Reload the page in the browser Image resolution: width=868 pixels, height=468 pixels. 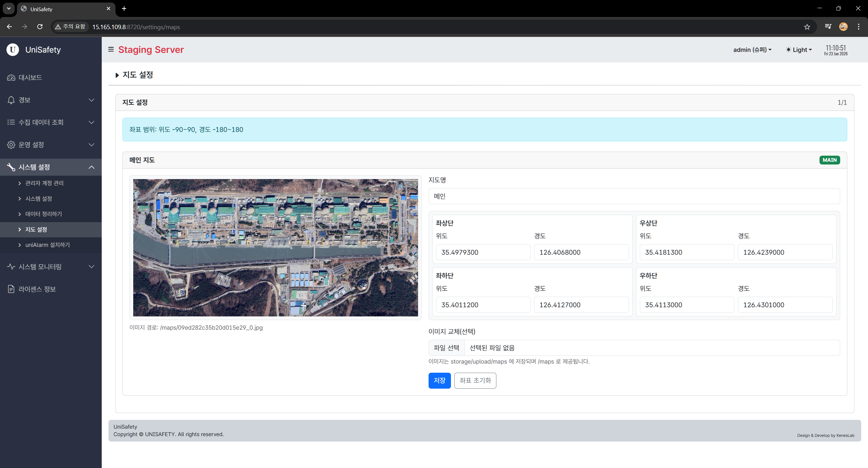pos(40,27)
